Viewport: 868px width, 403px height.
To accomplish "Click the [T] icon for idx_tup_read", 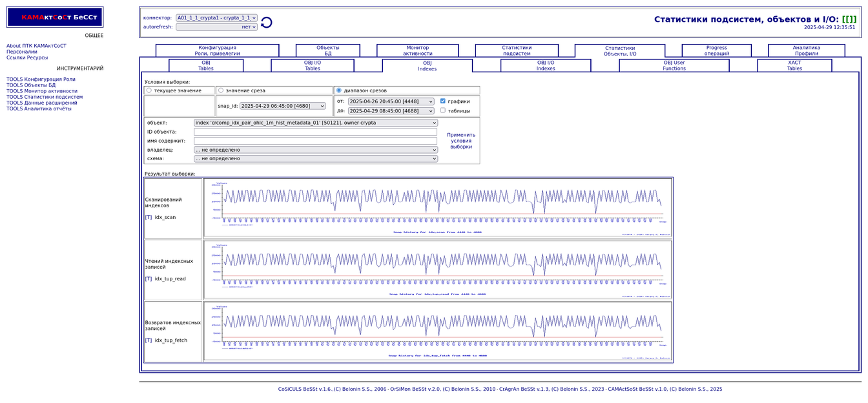I will [149, 279].
